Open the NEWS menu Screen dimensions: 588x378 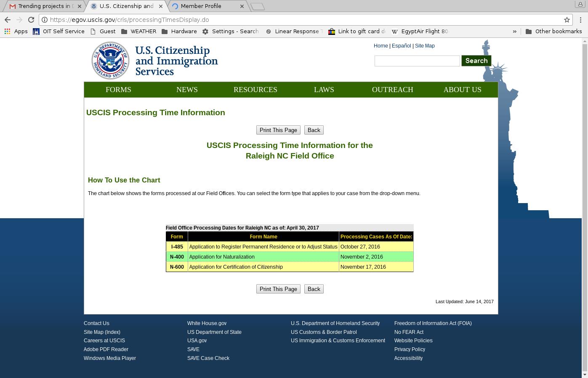click(x=187, y=90)
